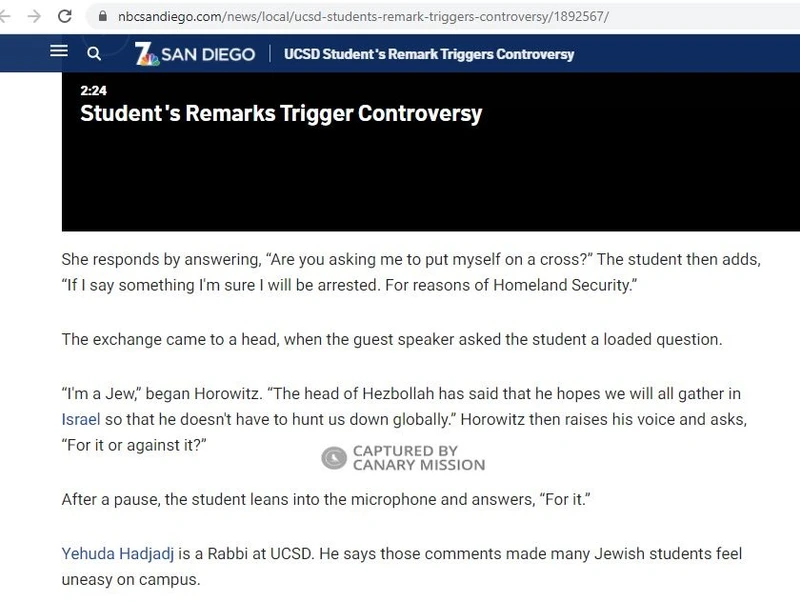Click the "CAPTURED BY CANARY MISSION" watermark text

click(418, 458)
